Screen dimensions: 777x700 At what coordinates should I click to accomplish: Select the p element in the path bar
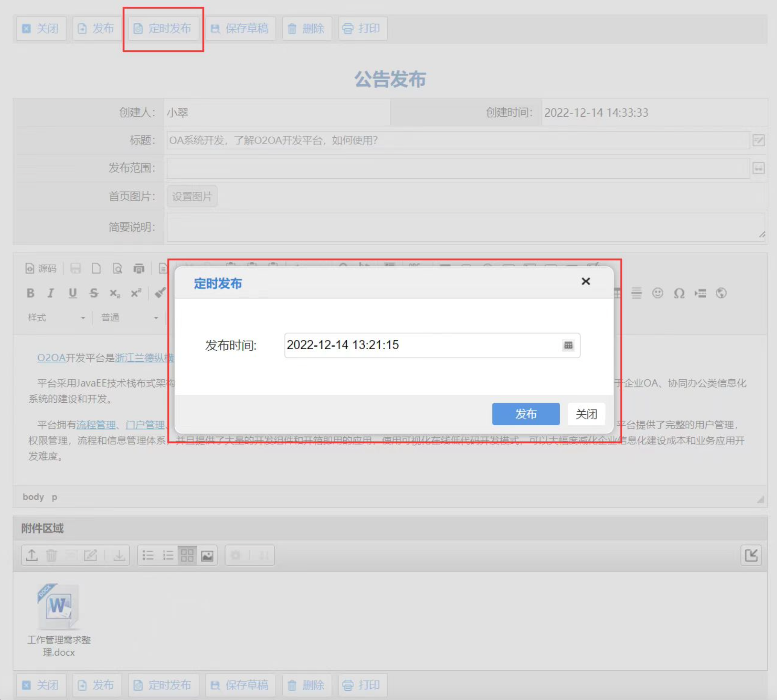point(54,497)
